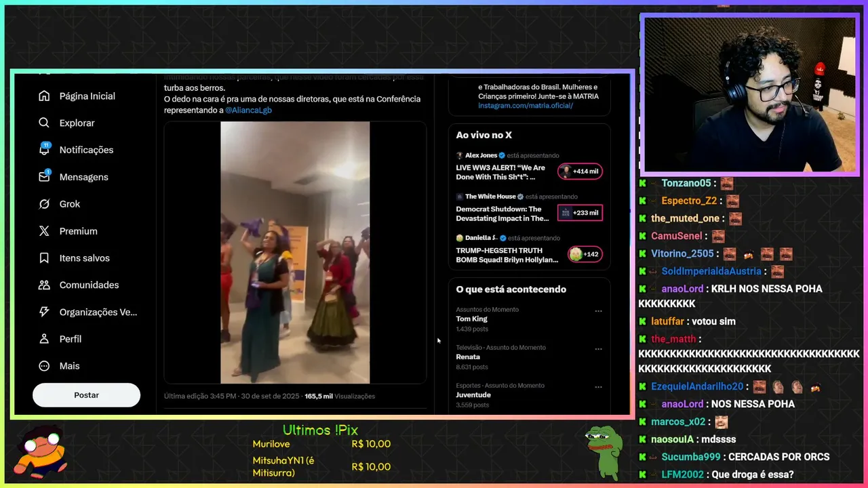Viewport: 868px width, 488px height.
Task: Click chat username naosoulA
Action: tap(672, 439)
